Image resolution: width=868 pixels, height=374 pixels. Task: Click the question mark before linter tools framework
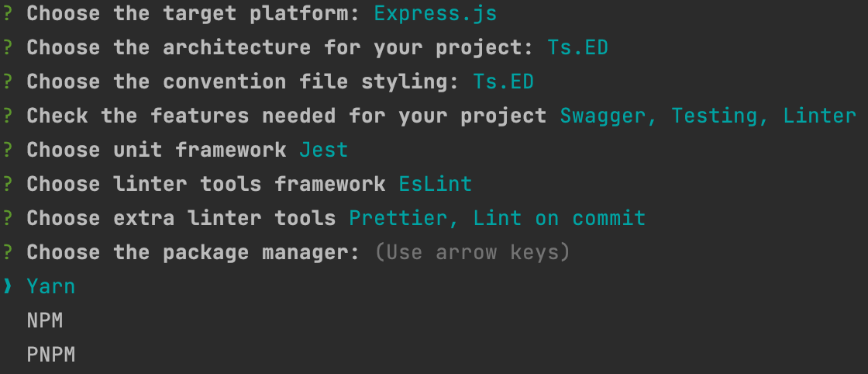pyautogui.click(x=7, y=184)
